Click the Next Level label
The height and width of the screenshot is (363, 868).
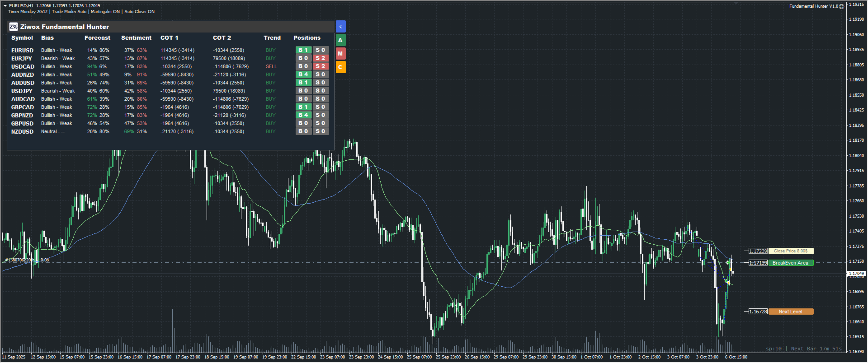790,312
